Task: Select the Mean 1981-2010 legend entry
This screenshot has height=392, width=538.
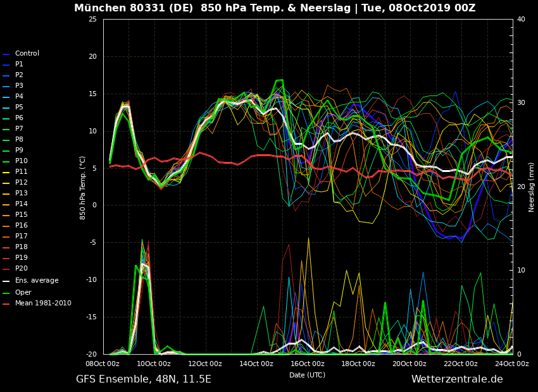Action: pyautogui.click(x=42, y=303)
